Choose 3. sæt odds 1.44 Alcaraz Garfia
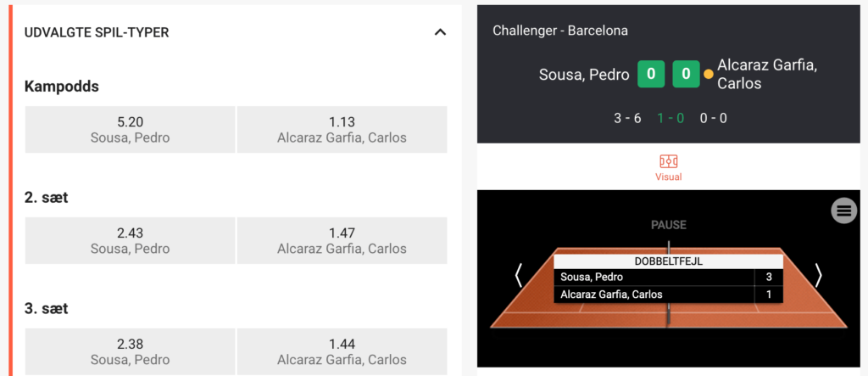 tap(342, 352)
